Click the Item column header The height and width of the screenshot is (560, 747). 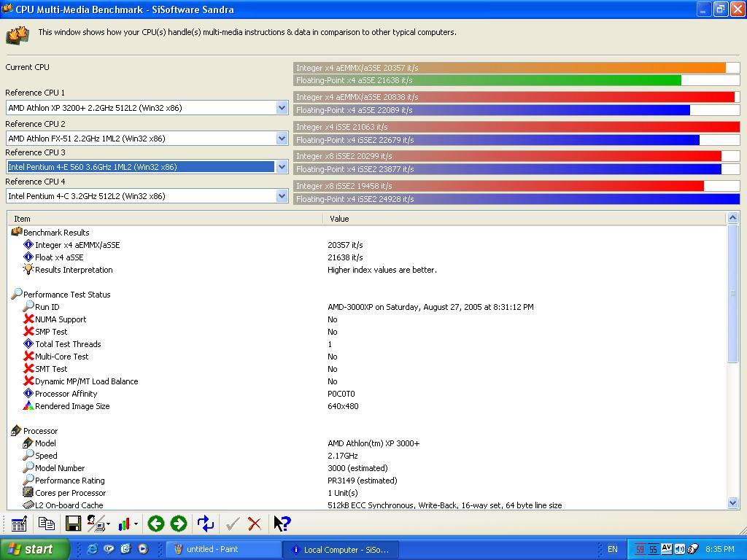pyautogui.click(x=166, y=219)
